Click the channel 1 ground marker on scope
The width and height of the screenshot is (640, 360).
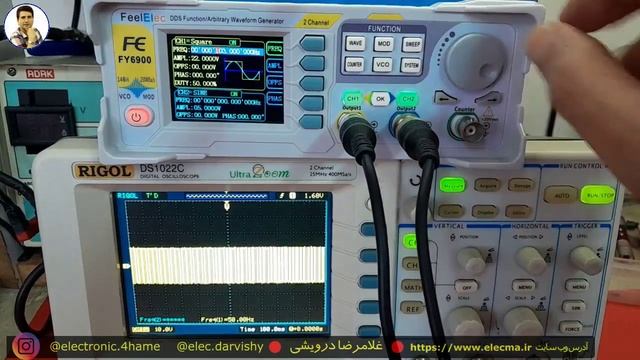[126, 266]
